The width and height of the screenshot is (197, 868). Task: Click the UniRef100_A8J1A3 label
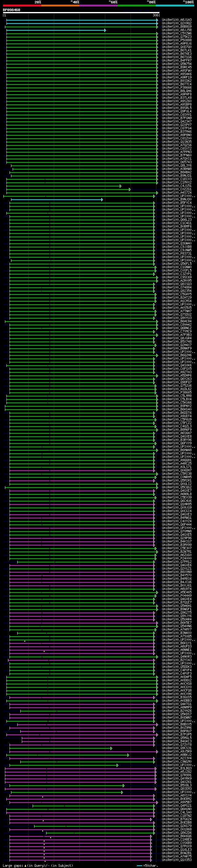[177, 20]
